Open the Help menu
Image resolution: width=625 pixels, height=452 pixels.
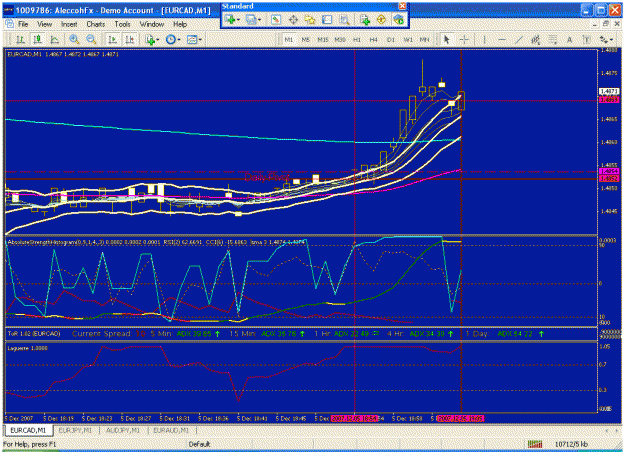point(180,24)
